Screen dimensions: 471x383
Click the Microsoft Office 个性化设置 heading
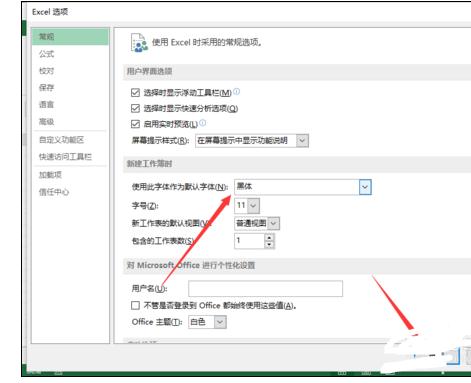point(191,265)
